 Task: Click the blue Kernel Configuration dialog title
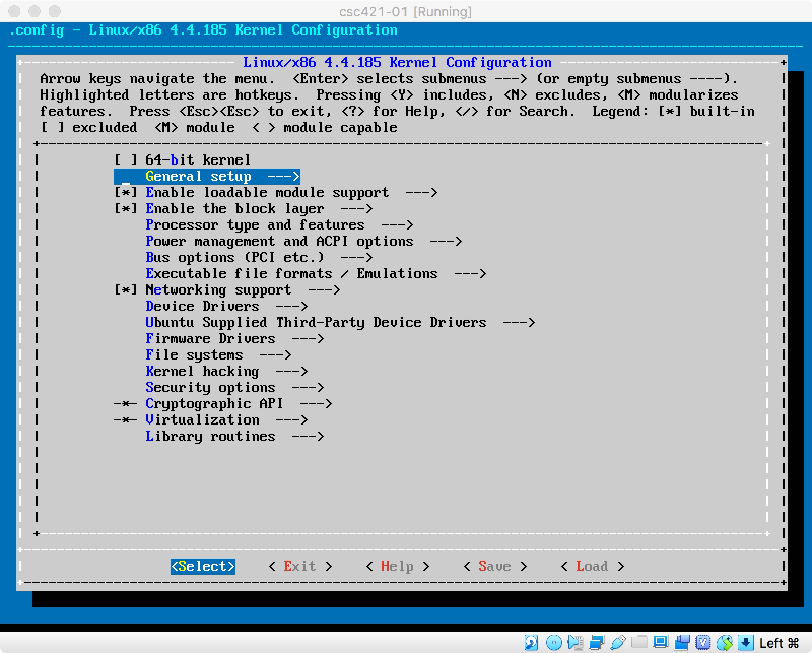click(397, 62)
